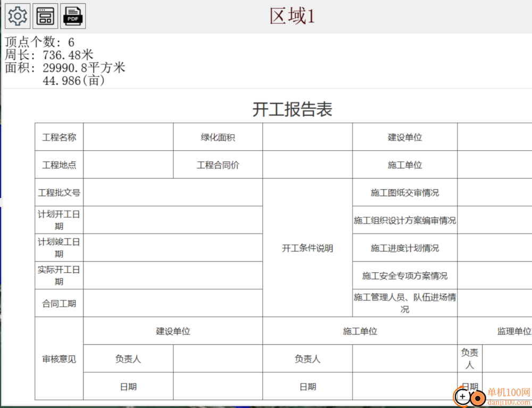Click the 施工进度计划情况 cell
The image size is (532, 408).
tap(405, 248)
